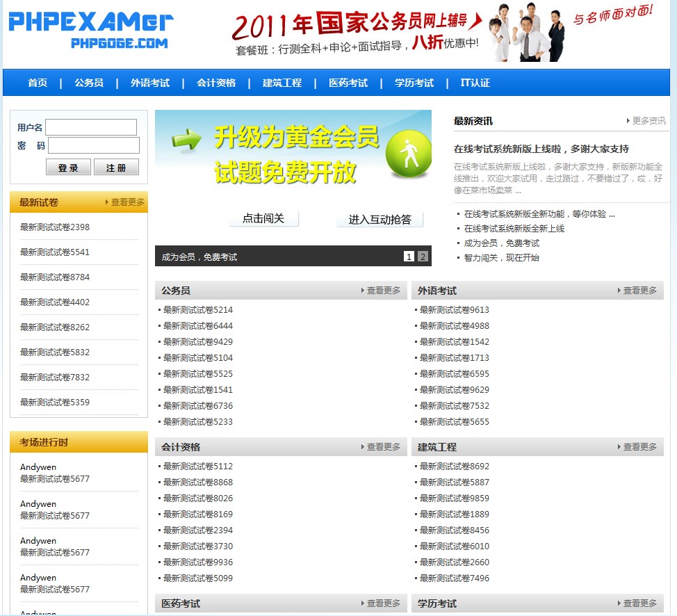Open the IT认证 navigation item
This screenshot has height=616, width=677.
point(475,83)
